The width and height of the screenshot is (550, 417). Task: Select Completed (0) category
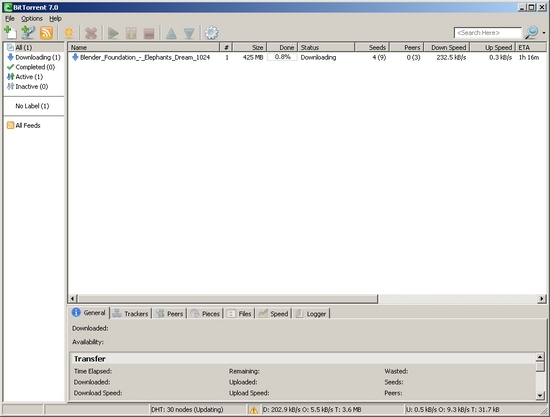(x=31, y=67)
